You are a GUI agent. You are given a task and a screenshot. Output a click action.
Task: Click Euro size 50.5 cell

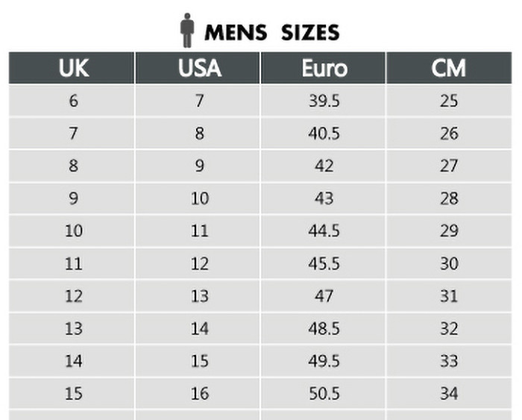[x=323, y=393]
